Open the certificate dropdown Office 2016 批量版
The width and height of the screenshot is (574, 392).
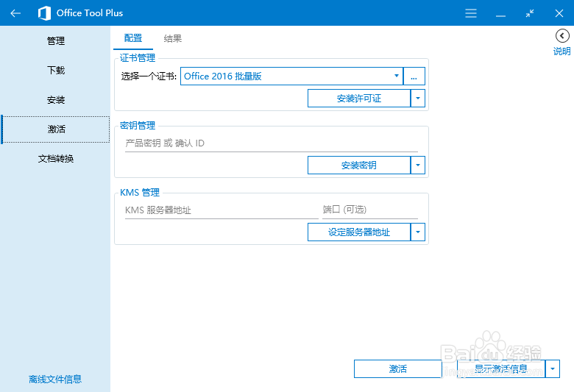[291, 76]
